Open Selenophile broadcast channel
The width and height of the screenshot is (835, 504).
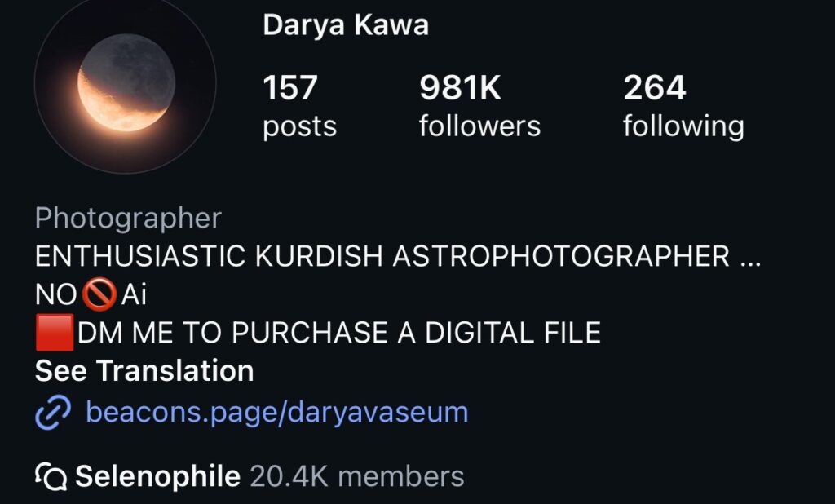(x=157, y=476)
